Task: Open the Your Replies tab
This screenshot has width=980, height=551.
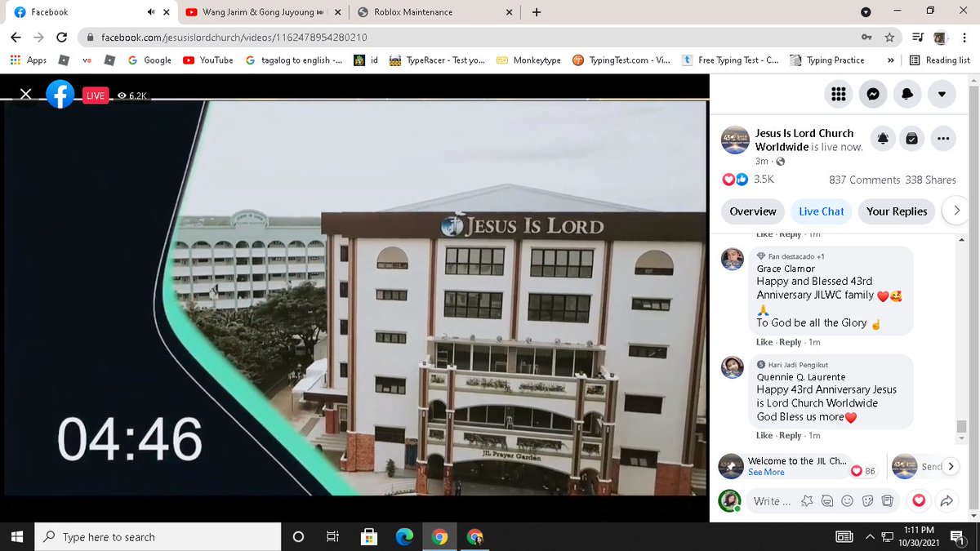Action: point(897,211)
